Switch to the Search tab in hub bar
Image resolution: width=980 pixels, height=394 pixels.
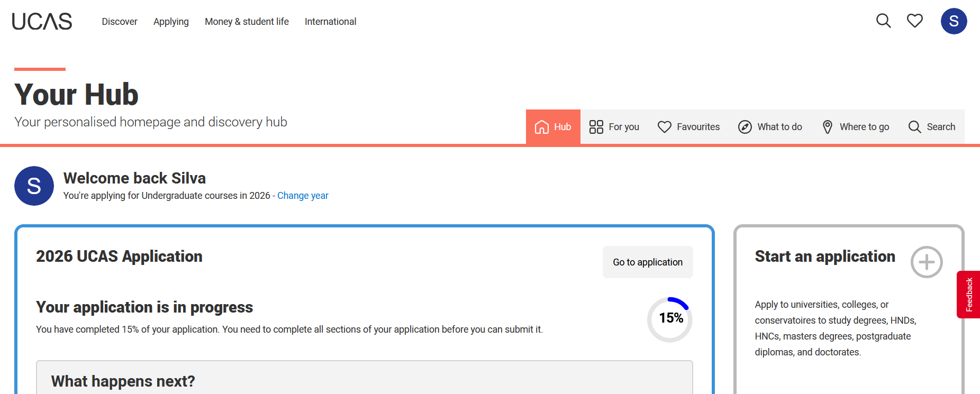pyautogui.click(x=932, y=127)
